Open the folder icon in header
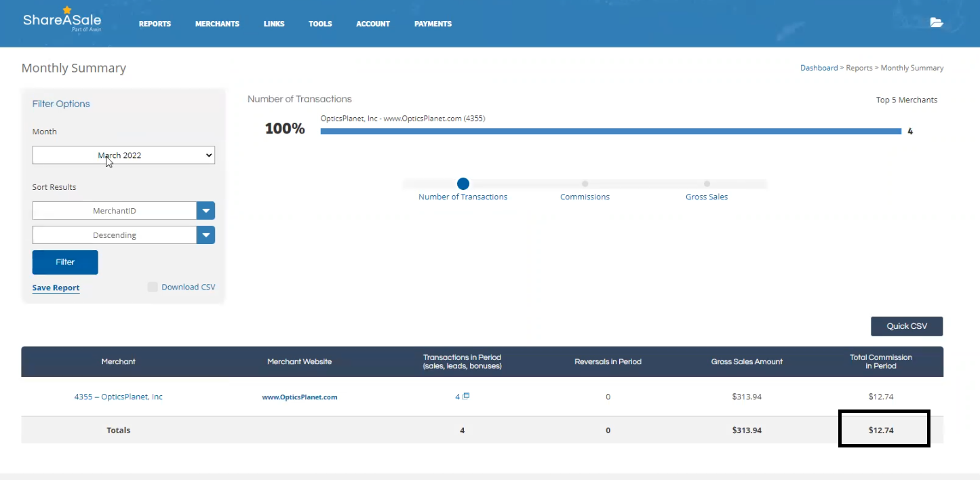980x480 pixels. pyautogui.click(x=937, y=22)
